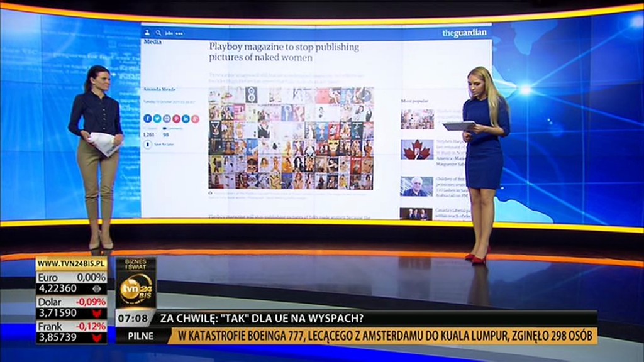Open the 98 comments count
The height and width of the screenshot is (362, 644).
[x=166, y=134]
